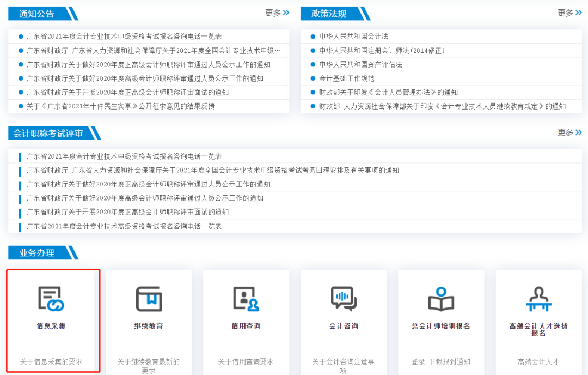Open 中华人民共和国会计法 link
This screenshot has width=588, height=375.
pyautogui.click(x=354, y=37)
